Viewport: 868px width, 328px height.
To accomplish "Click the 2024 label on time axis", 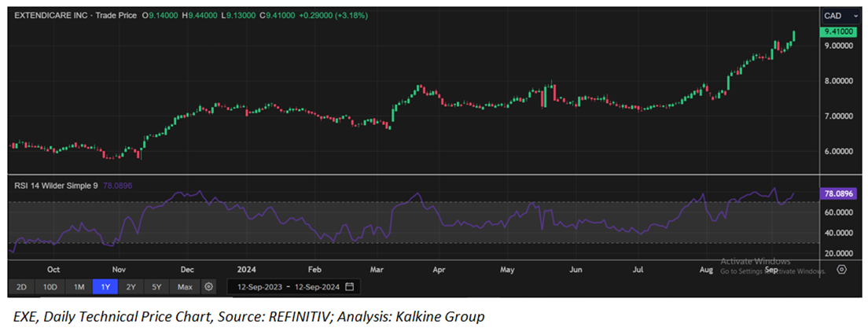I will pos(245,270).
